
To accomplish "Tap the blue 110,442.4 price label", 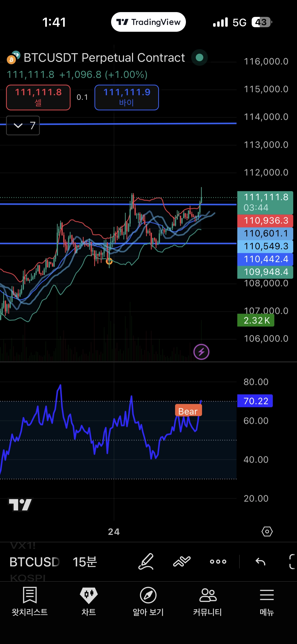I will (265, 259).
